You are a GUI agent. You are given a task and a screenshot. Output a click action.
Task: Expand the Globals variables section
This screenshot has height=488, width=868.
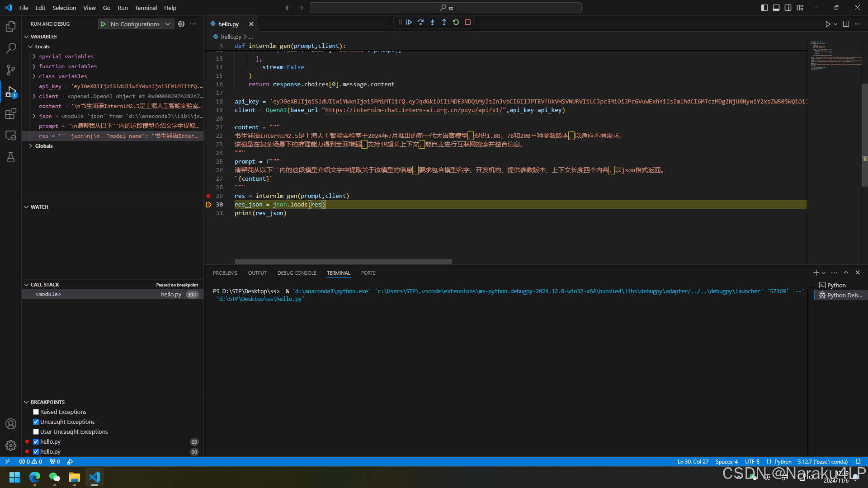pyautogui.click(x=30, y=146)
